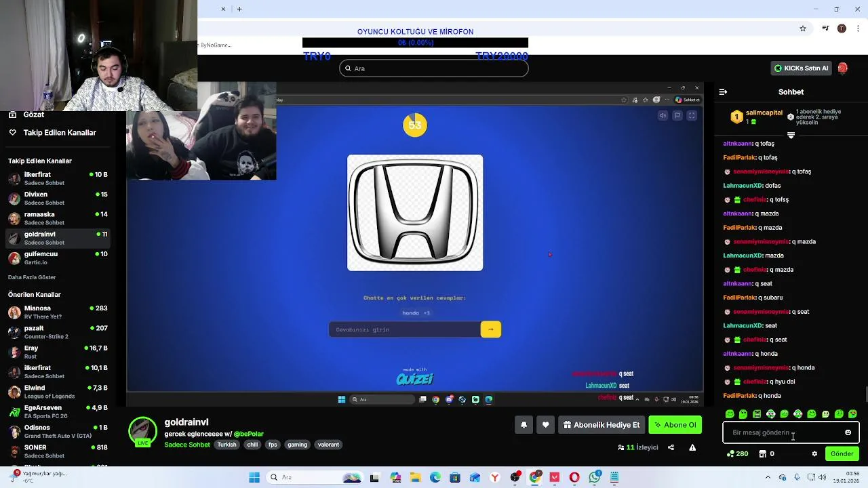Image resolution: width=868 pixels, height=488 pixels.
Task: Open Eray Rust channel
Action: 58,352
